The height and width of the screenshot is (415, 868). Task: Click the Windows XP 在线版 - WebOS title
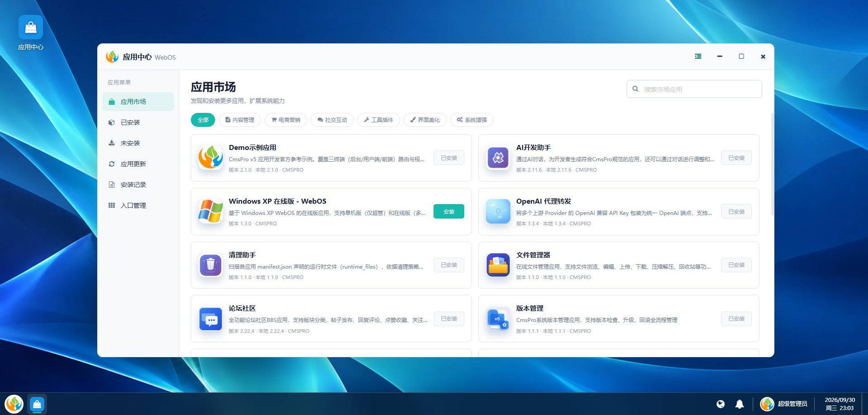coord(278,201)
